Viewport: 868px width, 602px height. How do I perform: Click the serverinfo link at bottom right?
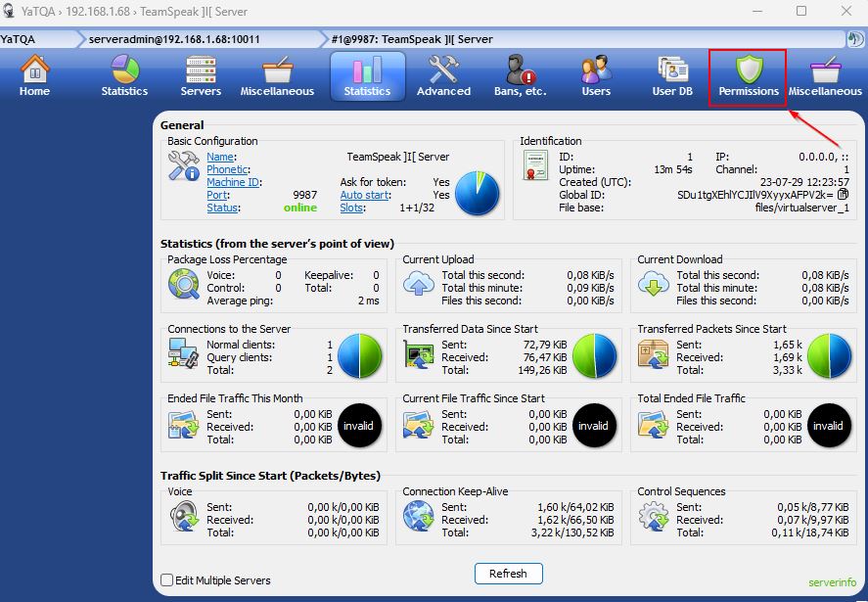point(831,581)
